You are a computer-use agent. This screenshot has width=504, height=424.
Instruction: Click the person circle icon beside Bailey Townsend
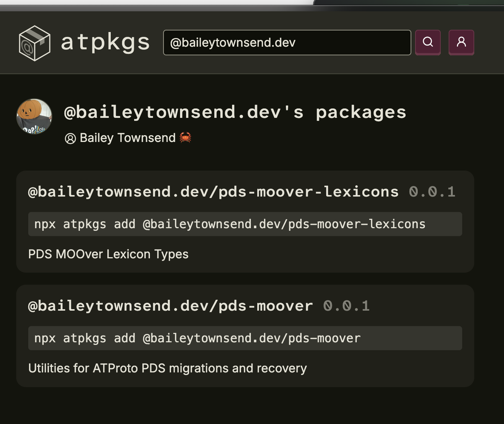pos(70,139)
